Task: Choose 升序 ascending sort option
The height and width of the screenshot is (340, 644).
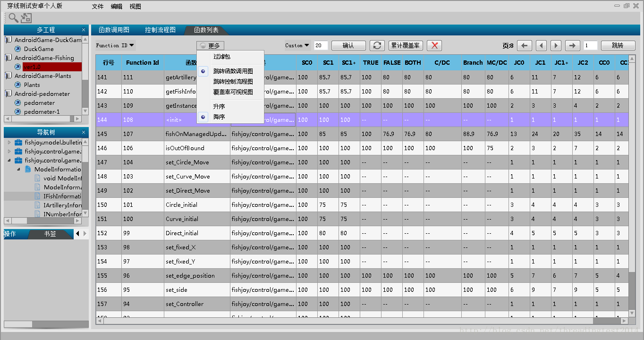Action: pos(219,106)
